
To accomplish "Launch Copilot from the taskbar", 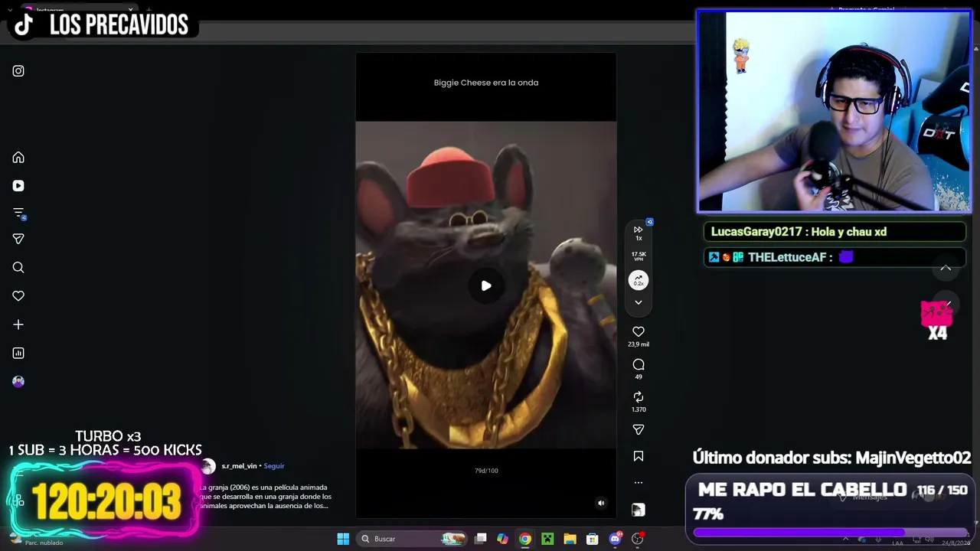I will (503, 539).
